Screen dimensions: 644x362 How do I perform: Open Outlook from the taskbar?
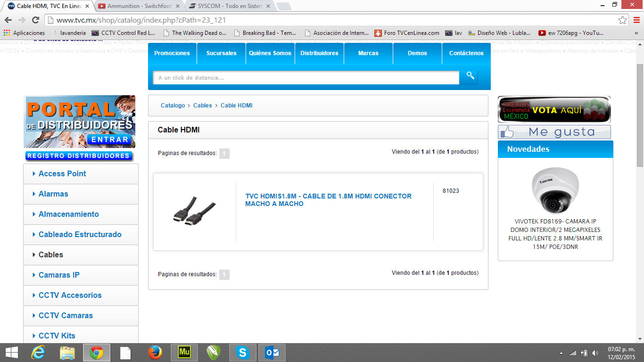click(272, 352)
